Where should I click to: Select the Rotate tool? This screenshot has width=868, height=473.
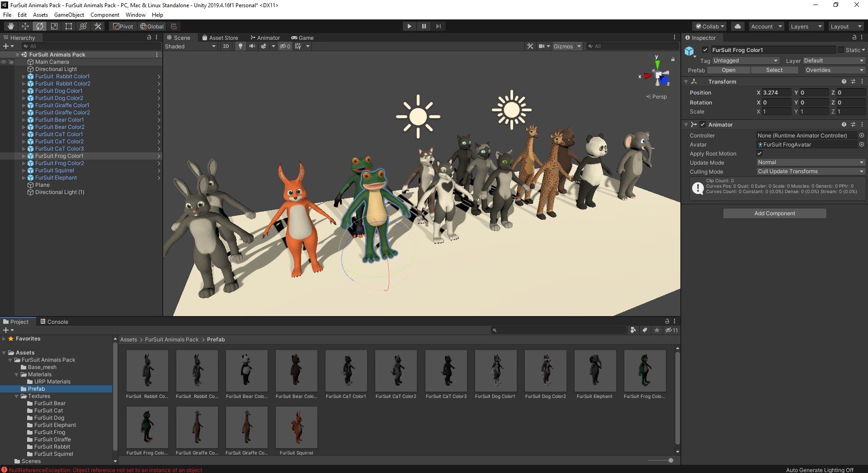[40, 26]
